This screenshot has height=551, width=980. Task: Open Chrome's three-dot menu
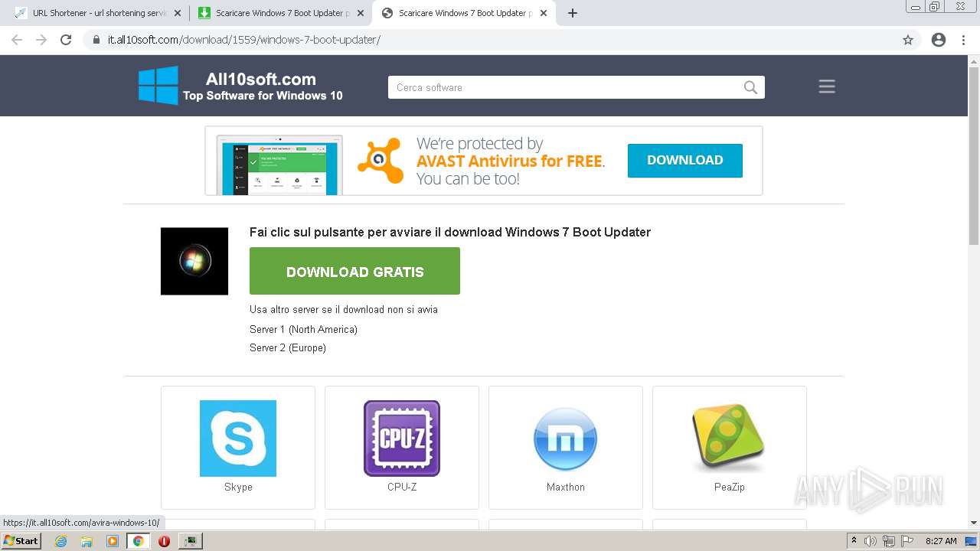[963, 40]
